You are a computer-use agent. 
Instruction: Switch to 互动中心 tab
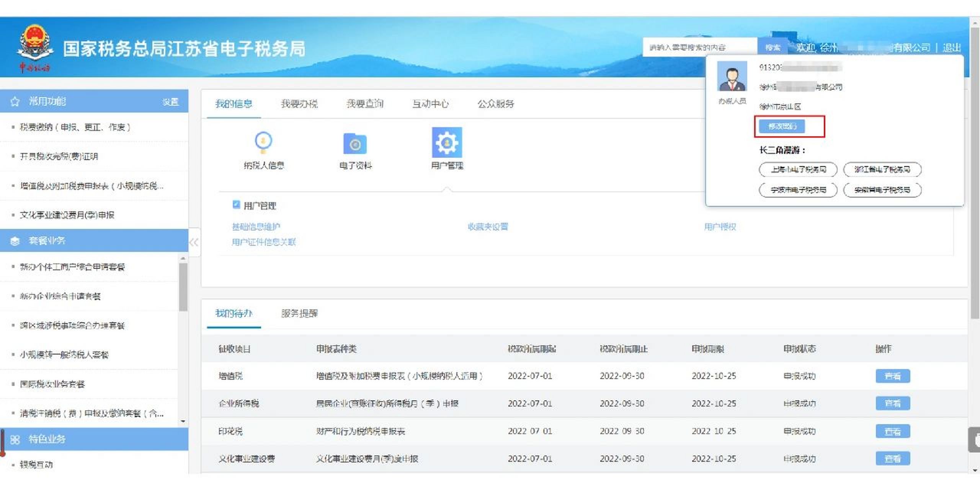click(430, 104)
